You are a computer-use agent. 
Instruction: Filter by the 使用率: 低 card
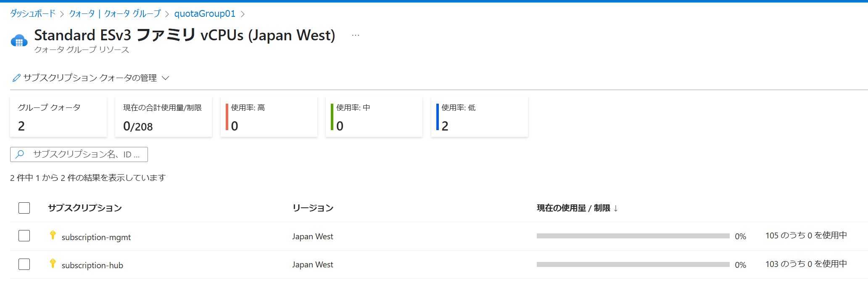point(480,117)
